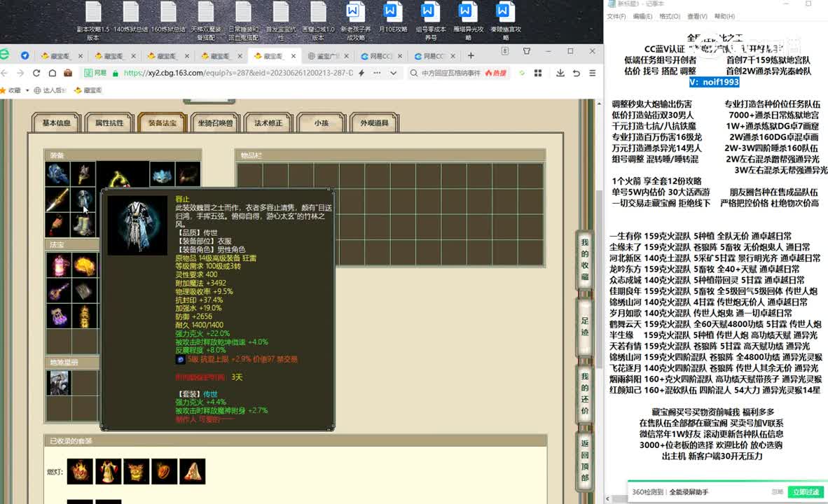Select the 装备法宝 tab
Screen dimensions: 828x504
tap(162, 123)
